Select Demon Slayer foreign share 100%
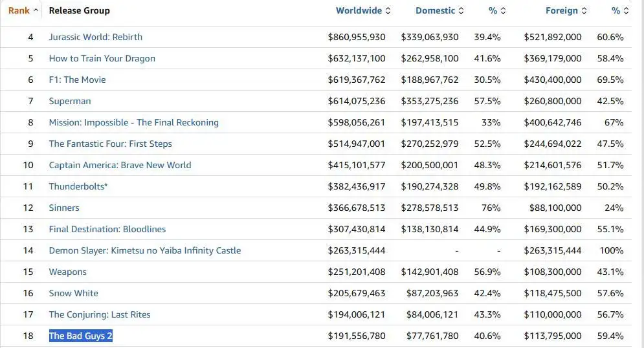This screenshot has height=348, width=644. [x=612, y=250]
